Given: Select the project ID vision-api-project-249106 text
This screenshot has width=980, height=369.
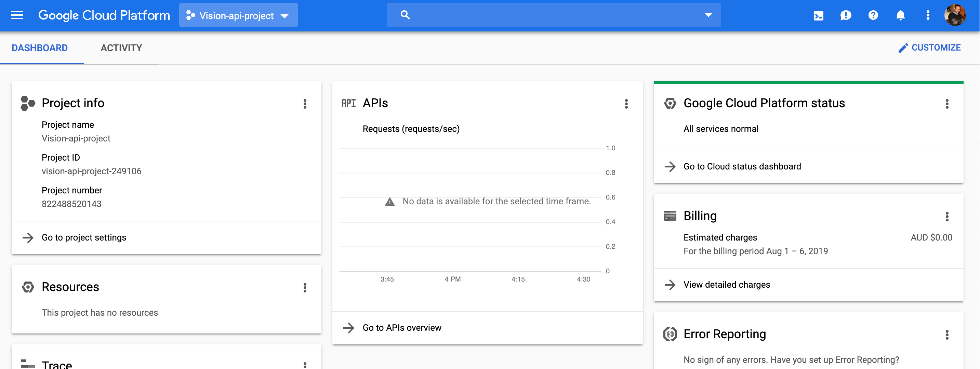Looking at the screenshot, I should (x=91, y=172).
